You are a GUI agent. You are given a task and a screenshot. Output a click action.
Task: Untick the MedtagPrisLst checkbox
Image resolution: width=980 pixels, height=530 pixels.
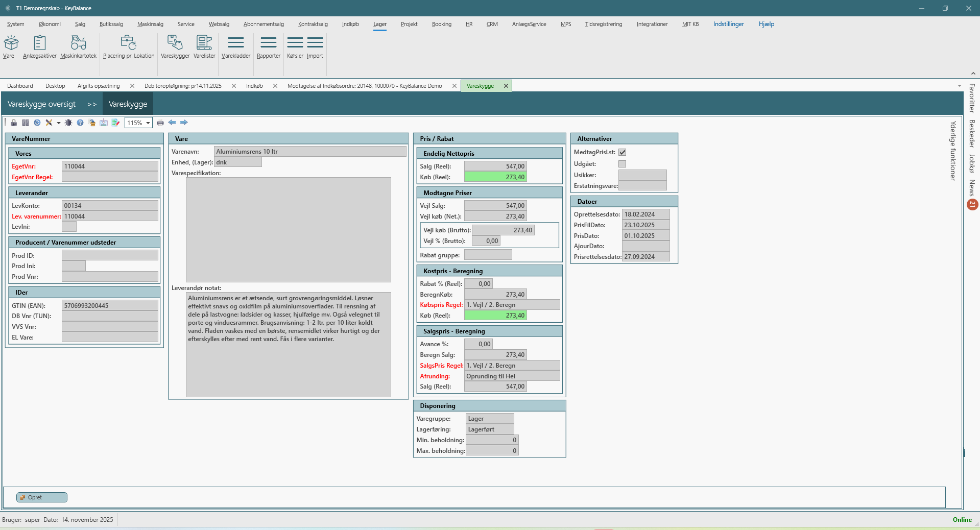click(622, 152)
